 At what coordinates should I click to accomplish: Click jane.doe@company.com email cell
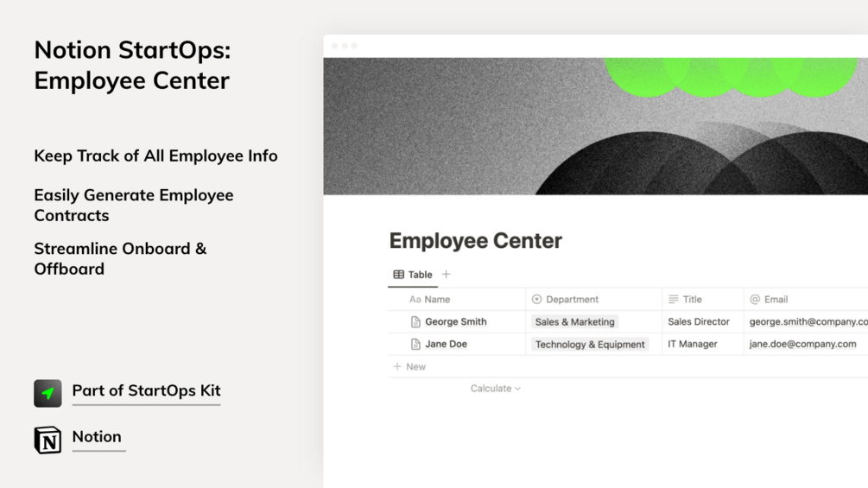click(806, 344)
